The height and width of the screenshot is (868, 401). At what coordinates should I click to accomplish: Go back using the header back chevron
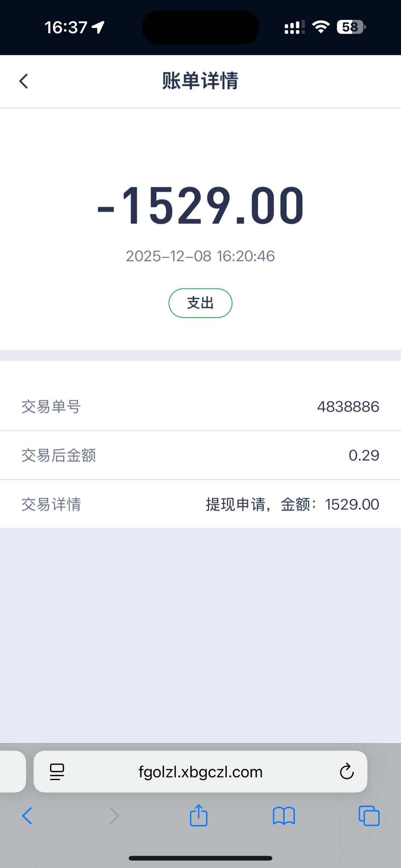tap(24, 81)
